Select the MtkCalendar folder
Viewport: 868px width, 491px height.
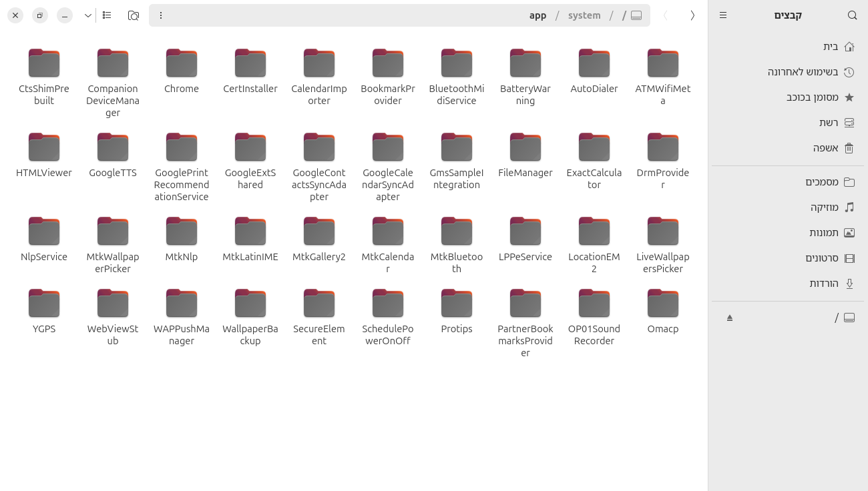click(388, 245)
